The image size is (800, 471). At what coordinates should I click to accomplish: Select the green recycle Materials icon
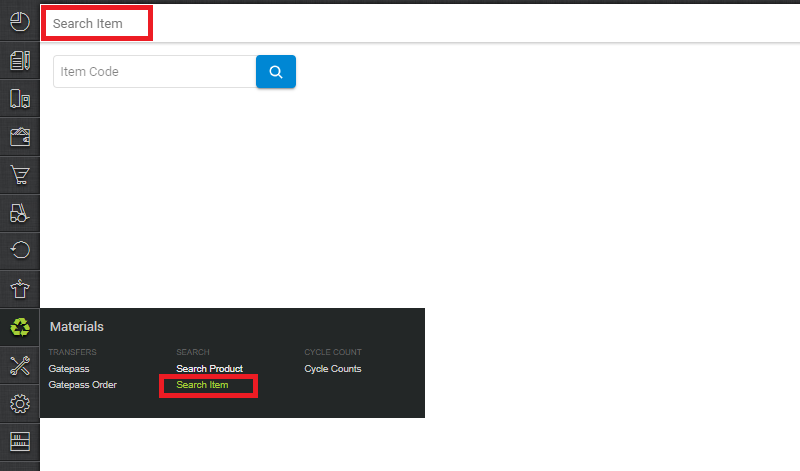[20, 327]
